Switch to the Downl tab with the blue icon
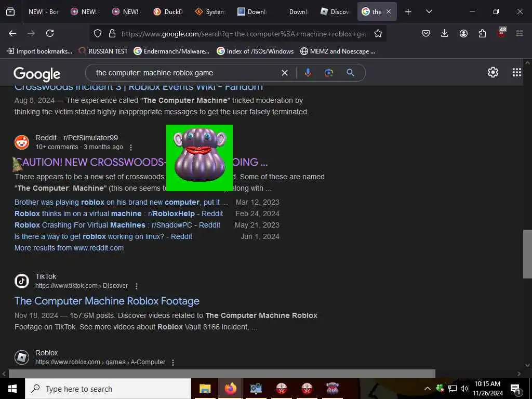 coord(252,11)
